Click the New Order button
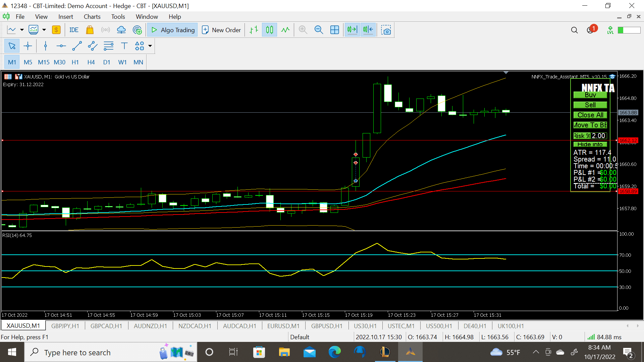Viewport: 644px width, 362px height. (x=221, y=30)
